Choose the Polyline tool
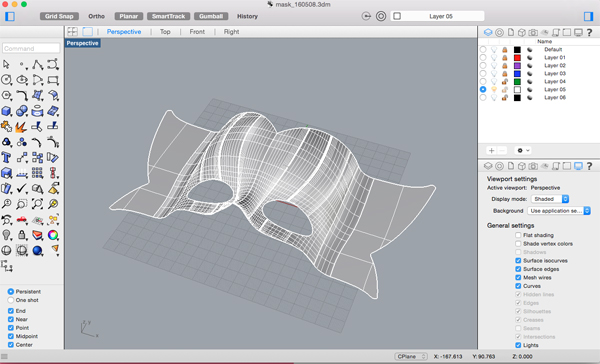This screenshot has height=364, width=600. 38,64
